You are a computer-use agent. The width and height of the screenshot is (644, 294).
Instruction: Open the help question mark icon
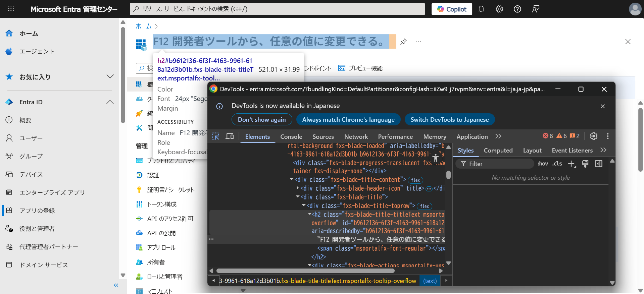[517, 9]
